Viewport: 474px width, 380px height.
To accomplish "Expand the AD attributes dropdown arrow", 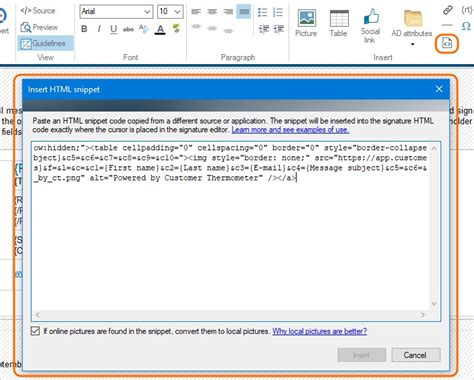I will pos(412,44).
